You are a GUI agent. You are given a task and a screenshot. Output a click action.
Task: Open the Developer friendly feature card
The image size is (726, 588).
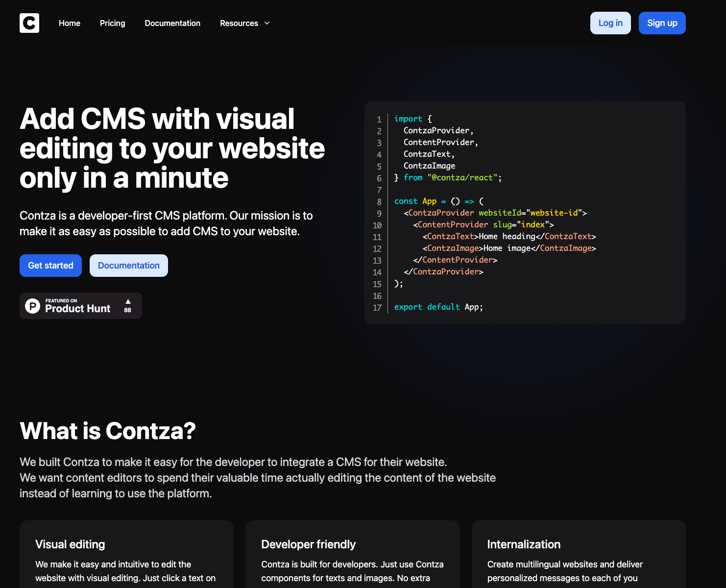[x=353, y=554]
